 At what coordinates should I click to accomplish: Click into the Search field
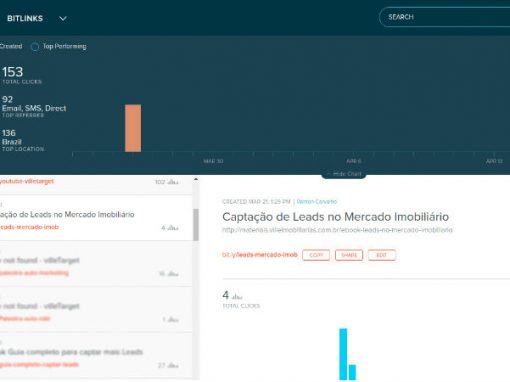445,17
